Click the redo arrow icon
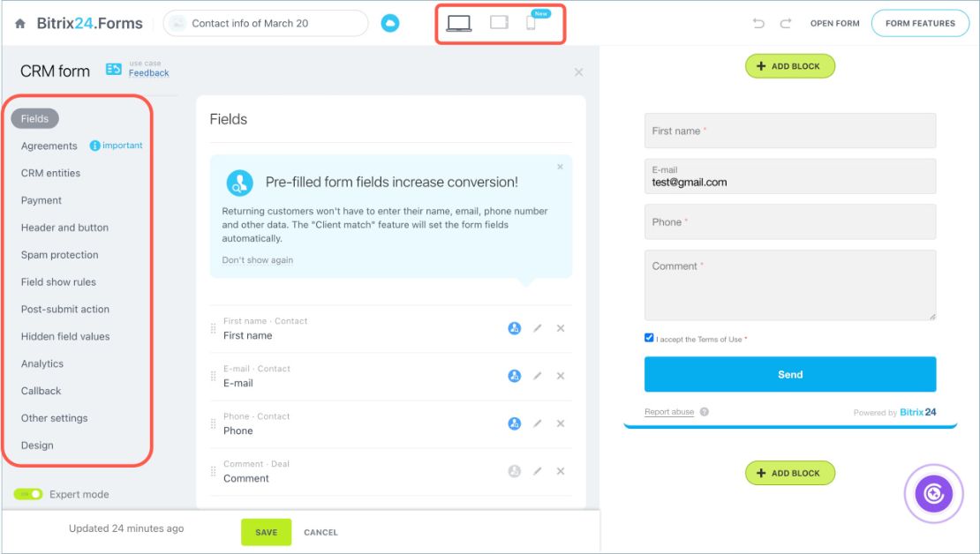Screen dimensions: 980x554 click(786, 23)
